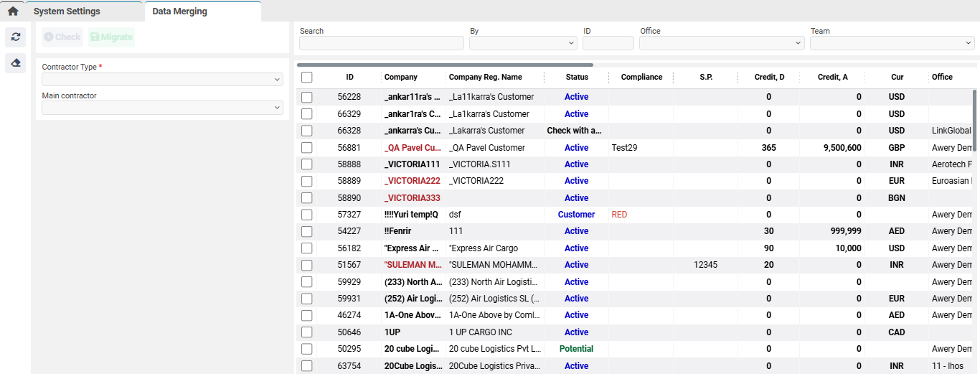The height and width of the screenshot is (374, 980).
Task: Open the By filter dropdown
Action: tap(523, 43)
